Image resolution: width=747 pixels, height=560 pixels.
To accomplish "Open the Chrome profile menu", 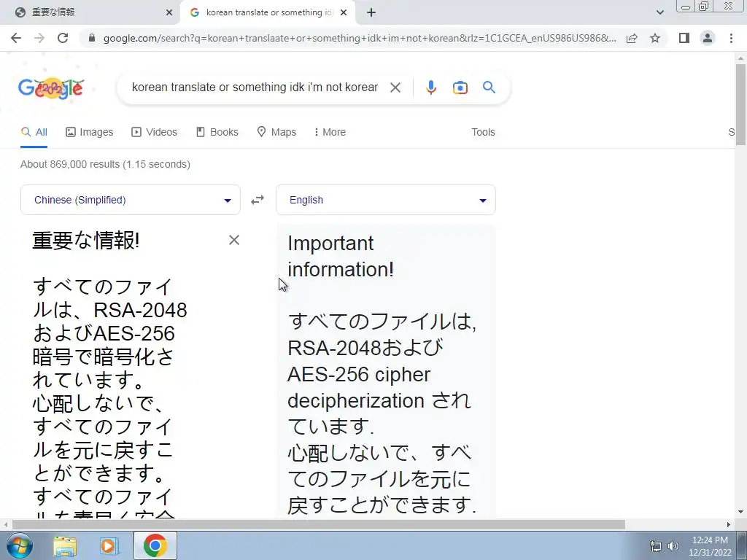I will pyautogui.click(x=708, y=38).
